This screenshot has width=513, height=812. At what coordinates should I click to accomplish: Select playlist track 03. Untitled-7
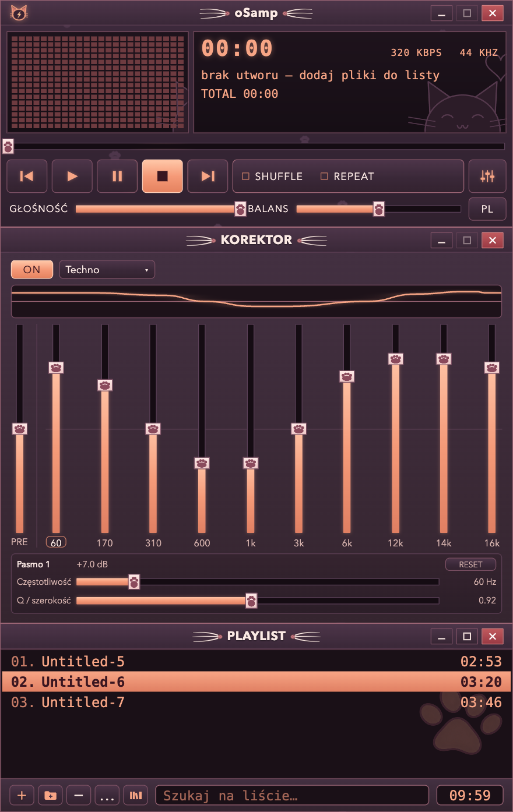tap(256, 702)
